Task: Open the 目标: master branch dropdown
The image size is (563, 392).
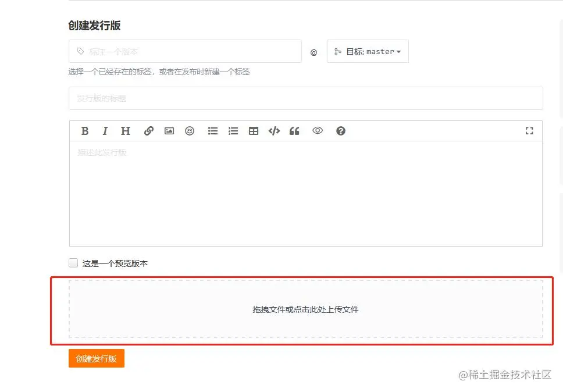Action: coord(368,51)
